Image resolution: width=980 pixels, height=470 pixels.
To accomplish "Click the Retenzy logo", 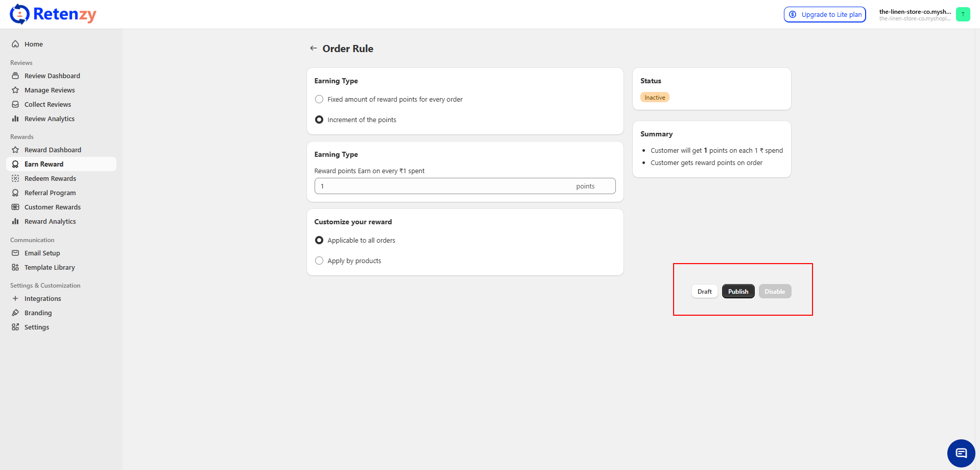I will click(53, 14).
